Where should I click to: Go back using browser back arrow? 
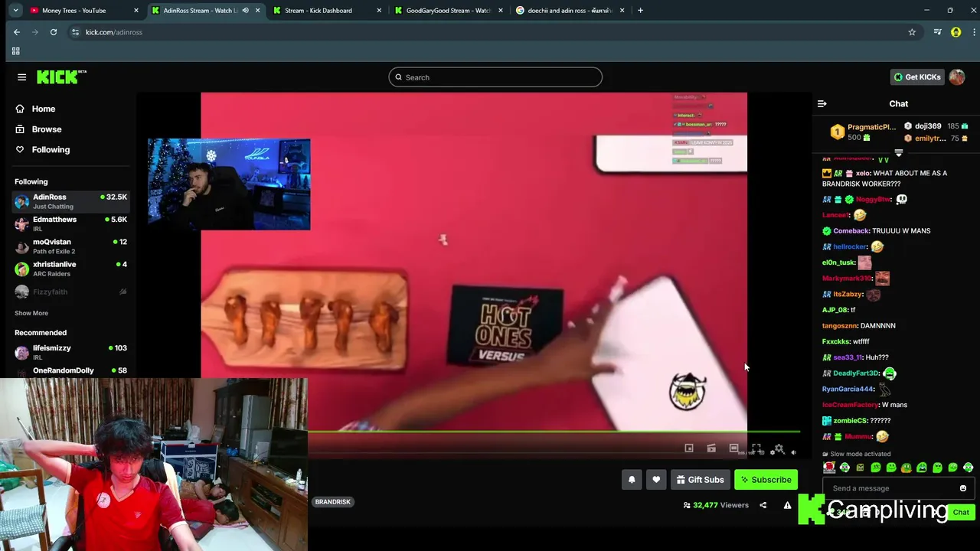(x=17, y=32)
